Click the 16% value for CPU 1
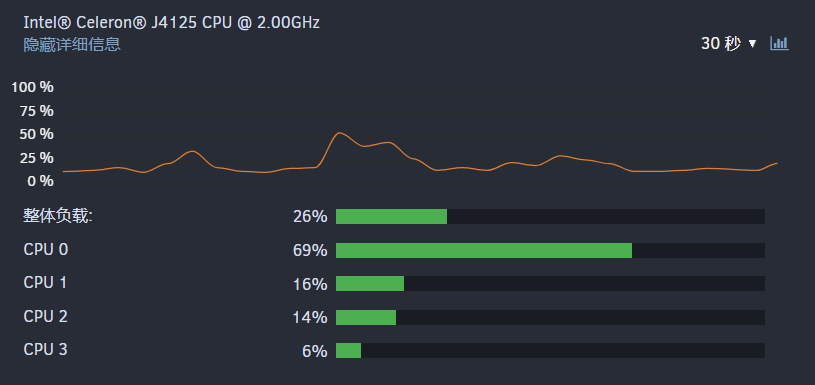This screenshot has width=815, height=385. click(x=310, y=284)
